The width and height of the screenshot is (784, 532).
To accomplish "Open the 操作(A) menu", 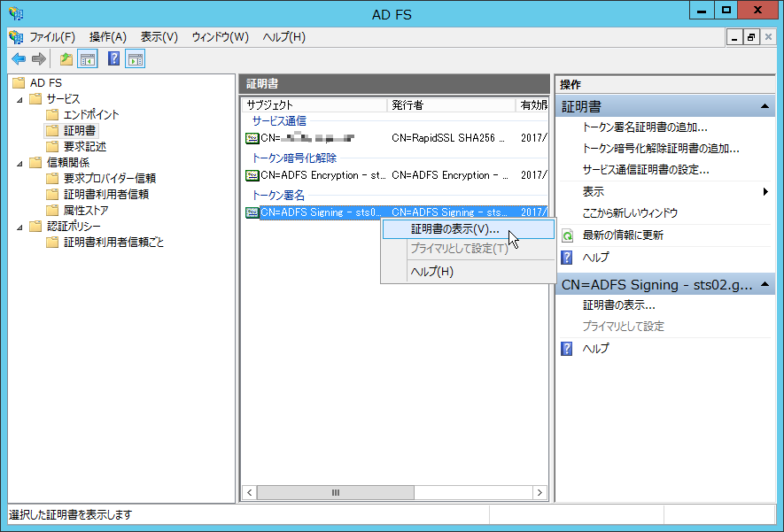I will click(x=108, y=37).
